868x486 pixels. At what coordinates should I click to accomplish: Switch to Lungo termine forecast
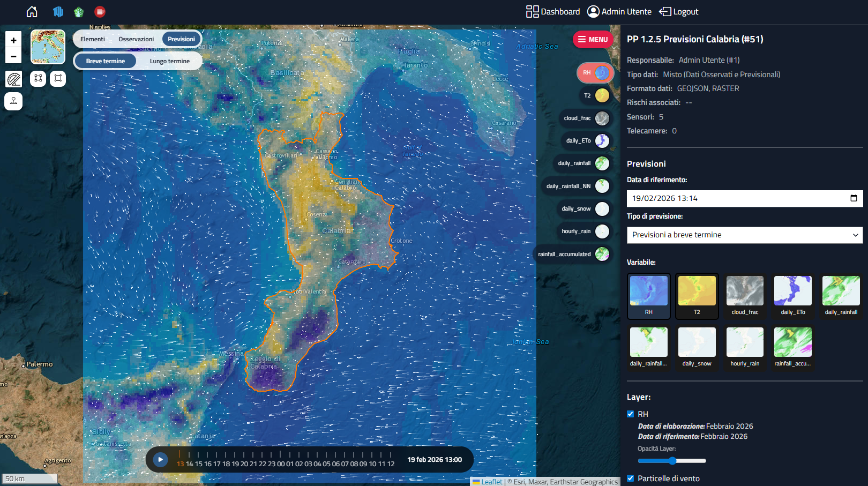point(169,61)
